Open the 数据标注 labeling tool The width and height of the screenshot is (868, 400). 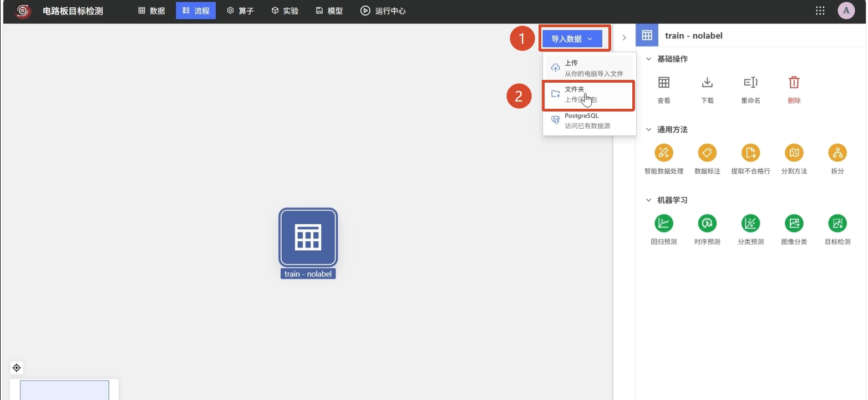pos(707,153)
